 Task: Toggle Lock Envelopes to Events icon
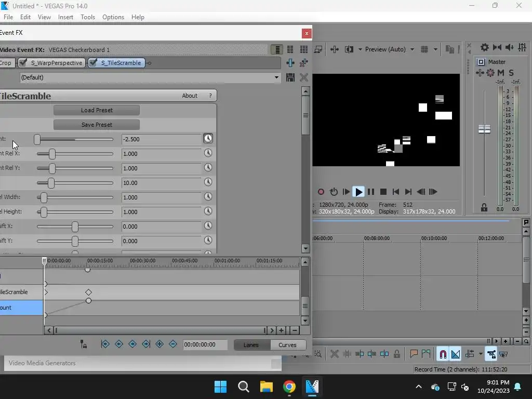(491, 354)
